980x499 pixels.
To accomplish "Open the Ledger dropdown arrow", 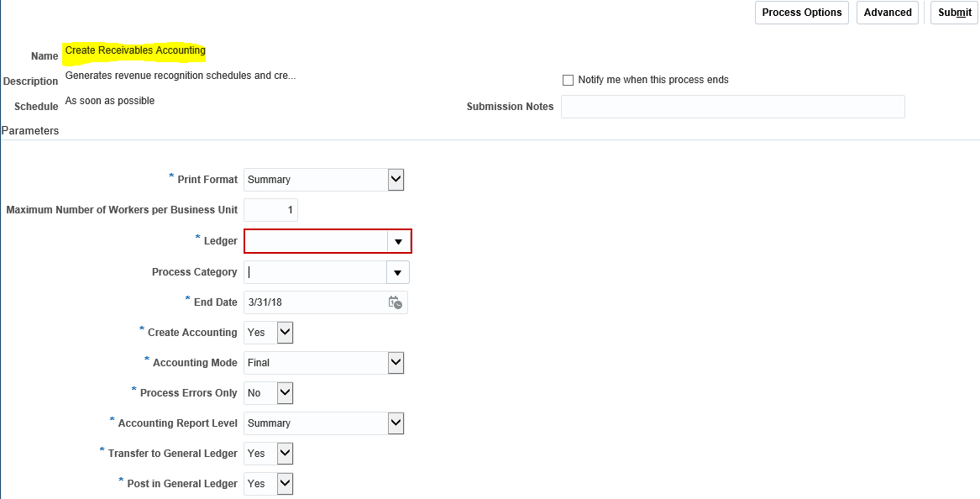I will 398,241.
